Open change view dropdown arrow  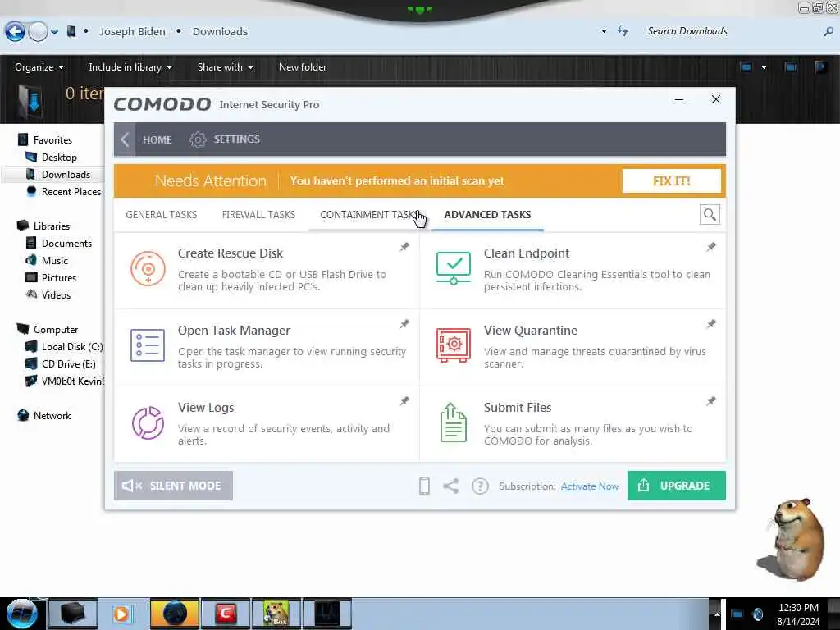point(764,67)
